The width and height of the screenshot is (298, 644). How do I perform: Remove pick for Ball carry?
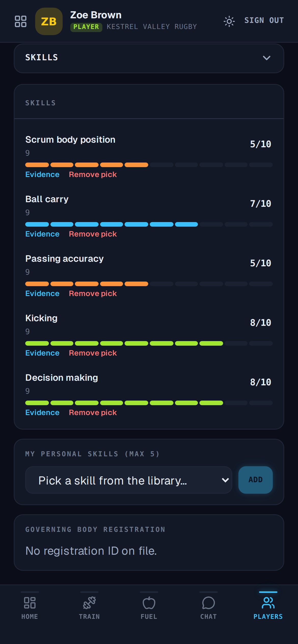pos(93,234)
